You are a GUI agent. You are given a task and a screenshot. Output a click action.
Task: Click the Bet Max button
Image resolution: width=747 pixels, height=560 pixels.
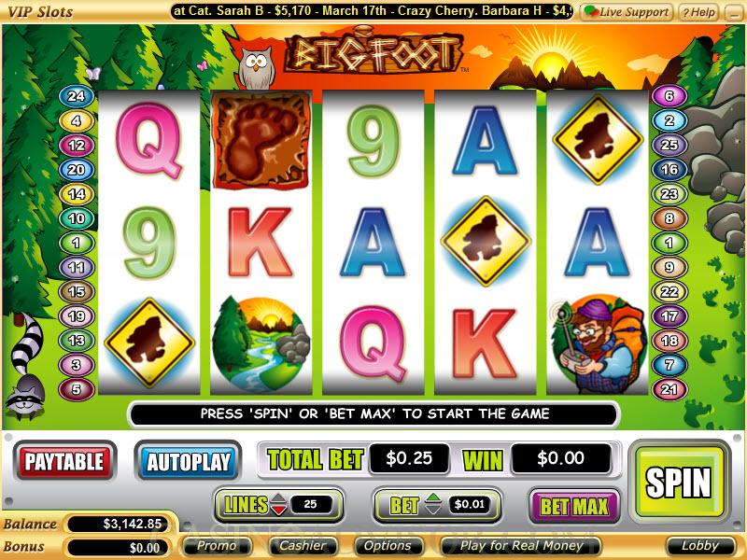(x=574, y=506)
